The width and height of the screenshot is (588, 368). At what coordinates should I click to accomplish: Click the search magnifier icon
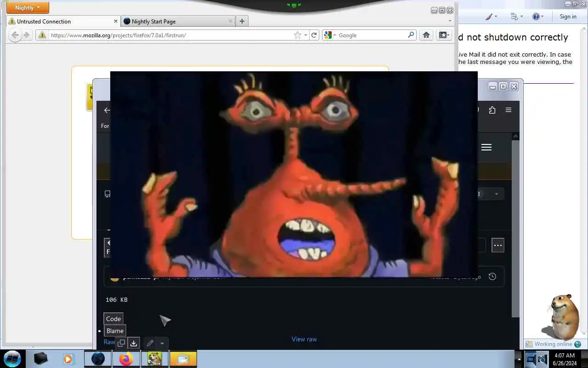coord(411,35)
